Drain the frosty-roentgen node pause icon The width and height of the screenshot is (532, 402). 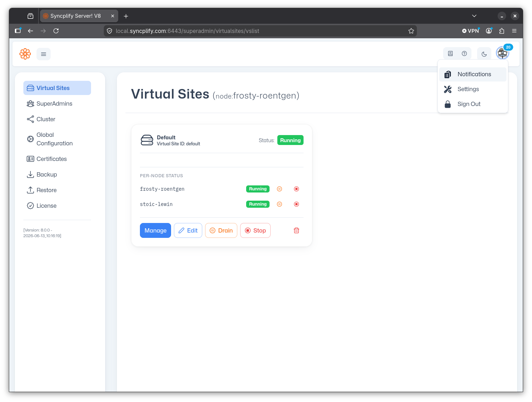(x=279, y=189)
